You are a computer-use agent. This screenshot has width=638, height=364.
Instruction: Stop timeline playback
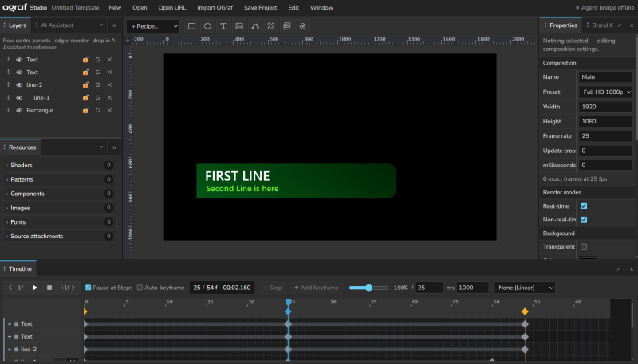click(49, 288)
